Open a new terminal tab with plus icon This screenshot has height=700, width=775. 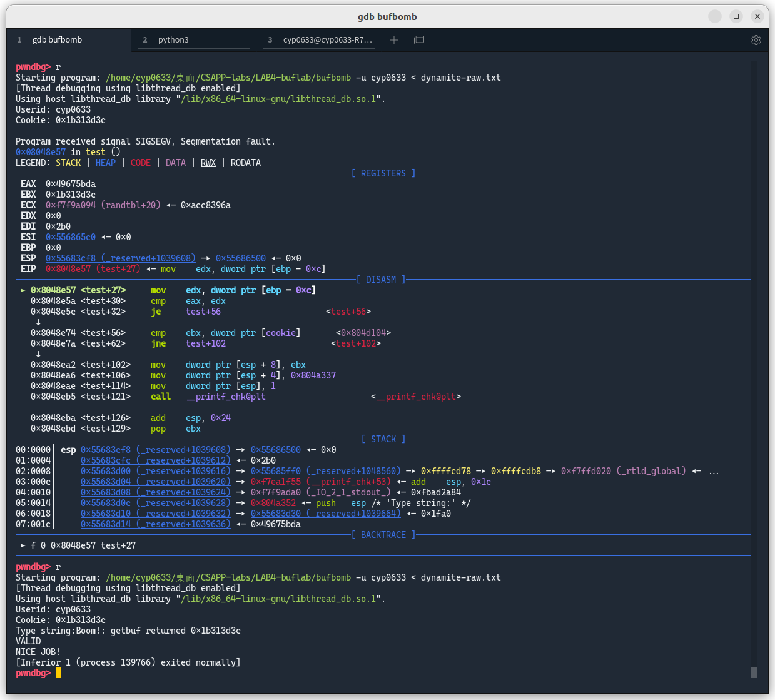(x=394, y=40)
